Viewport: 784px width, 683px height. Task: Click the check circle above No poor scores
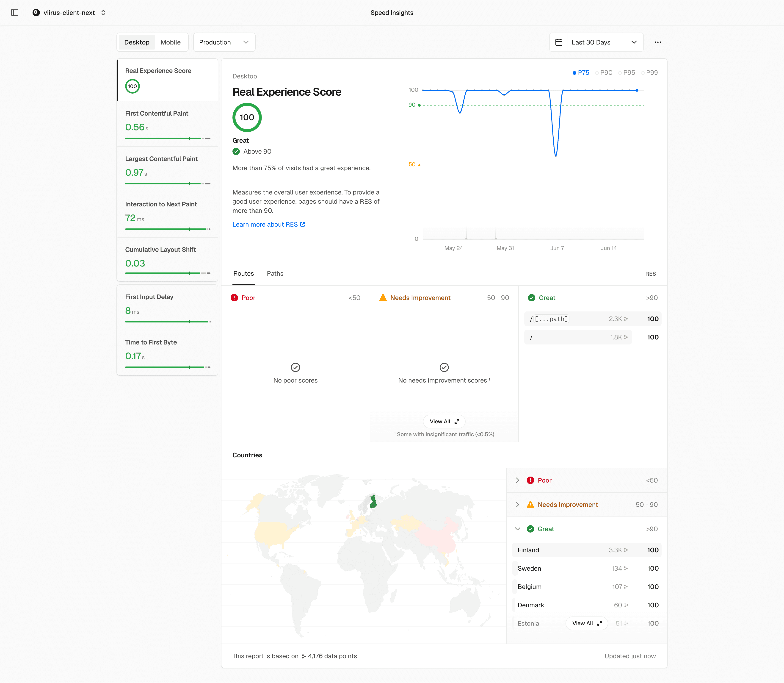(296, 367)
